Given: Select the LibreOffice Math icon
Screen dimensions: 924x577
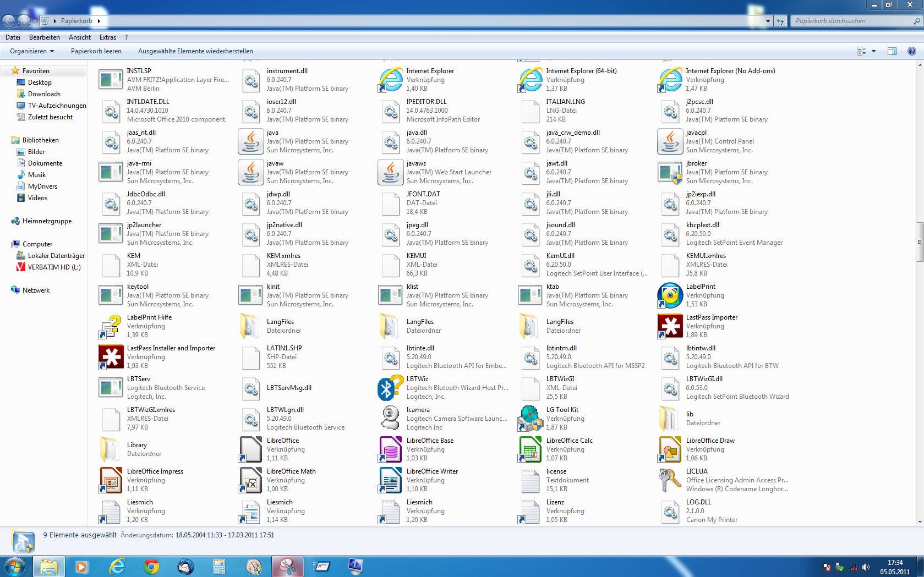Looking at the screenshot, I should [250, 480].
